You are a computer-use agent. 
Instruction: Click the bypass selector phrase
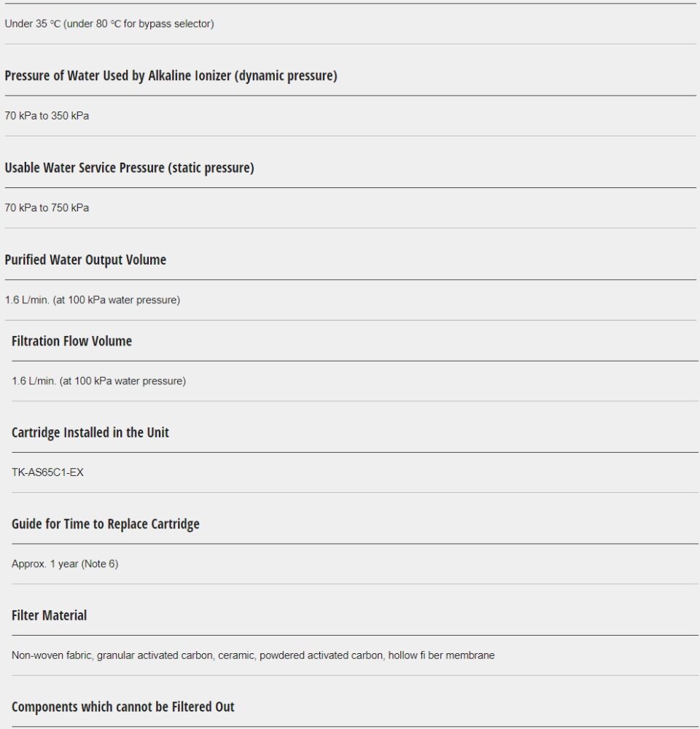point(179,24)
